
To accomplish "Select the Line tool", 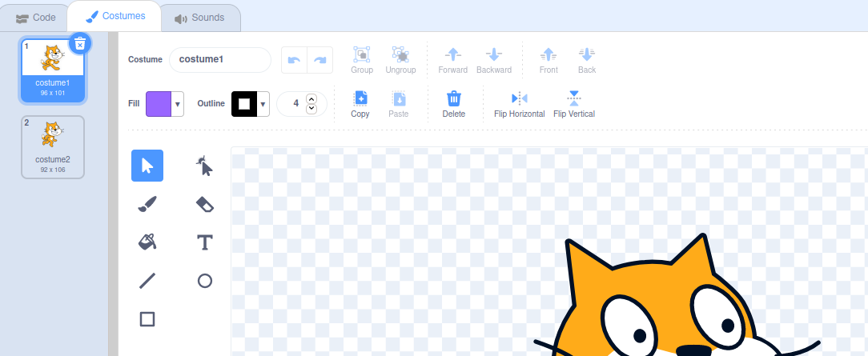I will click(x=147, y=281).
